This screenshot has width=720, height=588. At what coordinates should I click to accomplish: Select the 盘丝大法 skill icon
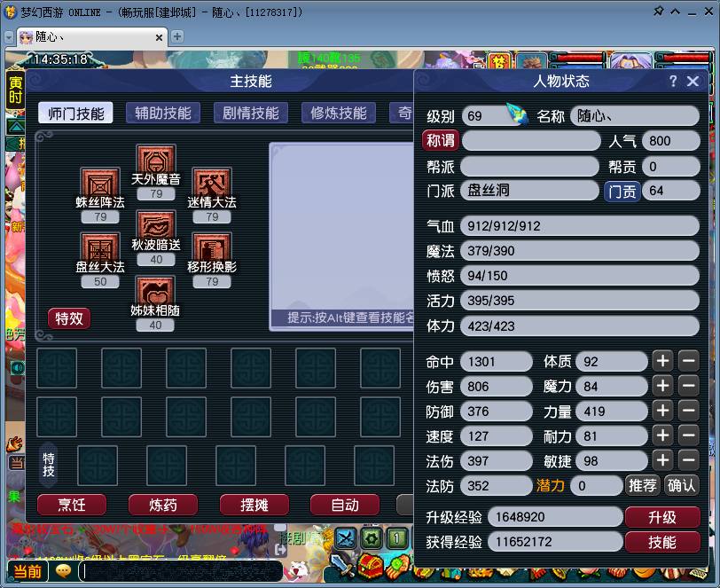click(100, 247)
